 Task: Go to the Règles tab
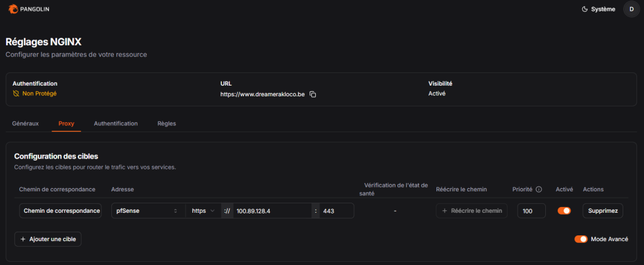point(167,123)
